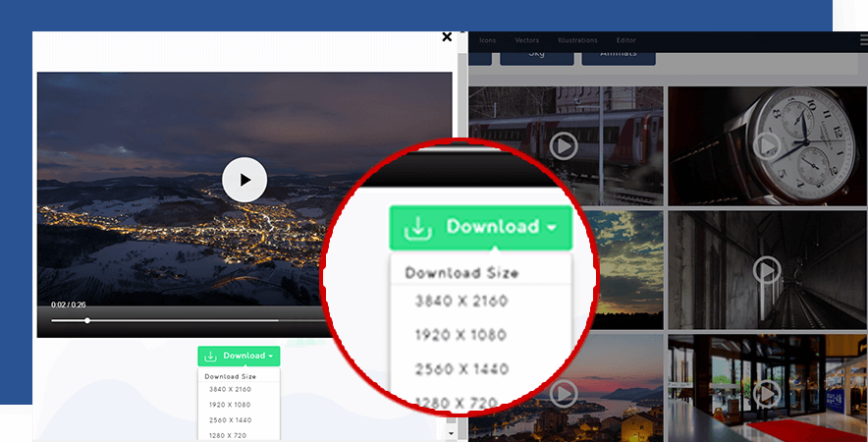This screenshot has height=442, width=868.
Task: Go to the Editor navigation item
Action: coord(626,40)
